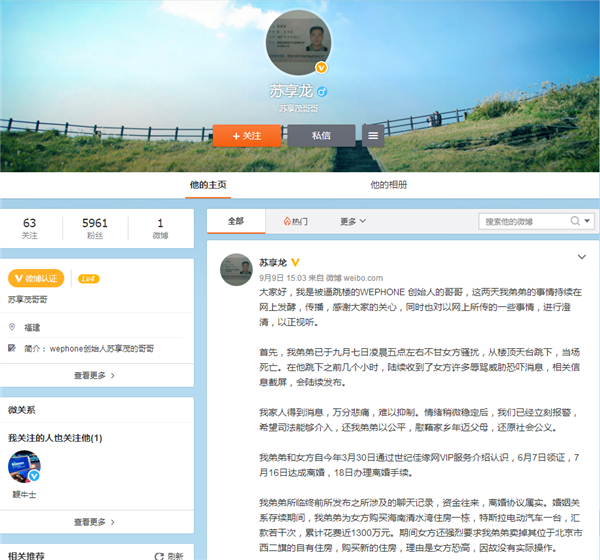The height and width of the screenshot is (560, 600).
Task: Click the verified V badge on profile avatar
Action: pos(321,68)
